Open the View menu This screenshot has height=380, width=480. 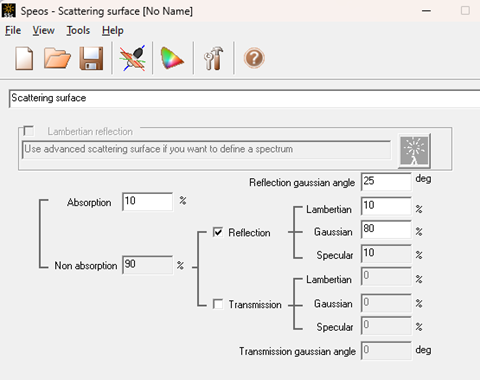[x=43, y=31]
